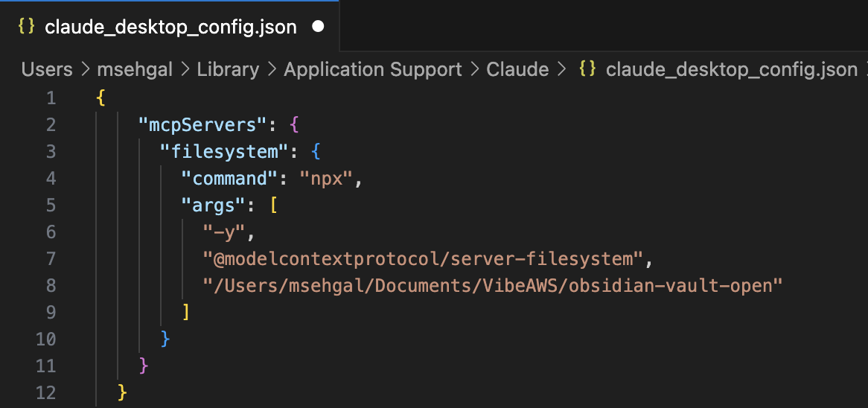Place cursor in the "npx" string value

[x=326, y=179]
